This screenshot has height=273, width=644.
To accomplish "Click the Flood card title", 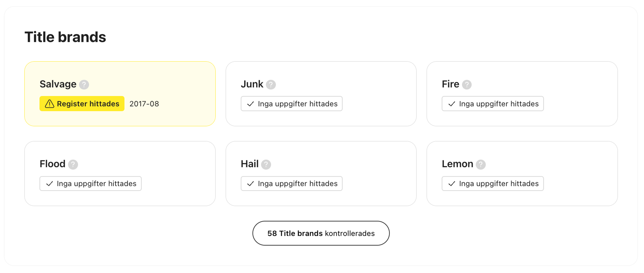I will point(52,164).
